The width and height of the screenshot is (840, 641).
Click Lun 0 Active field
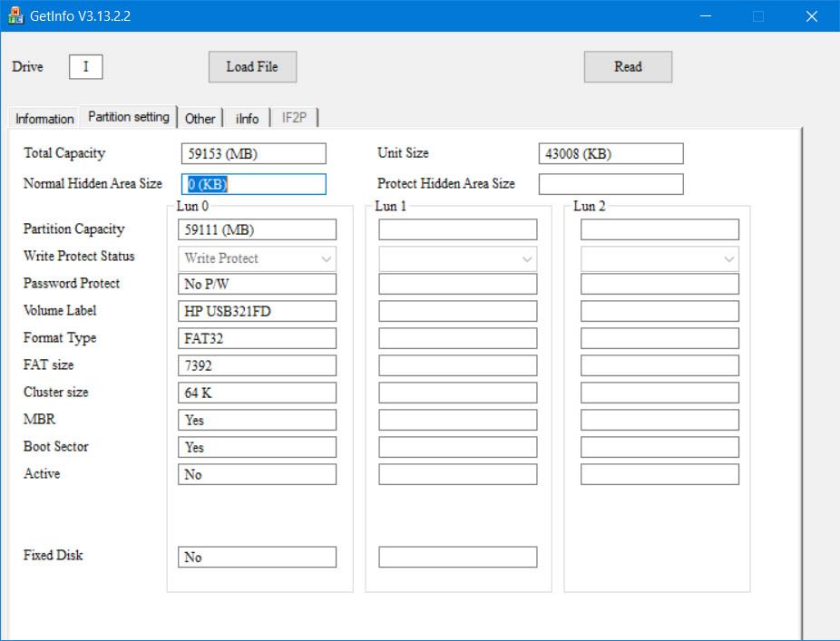pyautogui.click(x=257, y=474)
